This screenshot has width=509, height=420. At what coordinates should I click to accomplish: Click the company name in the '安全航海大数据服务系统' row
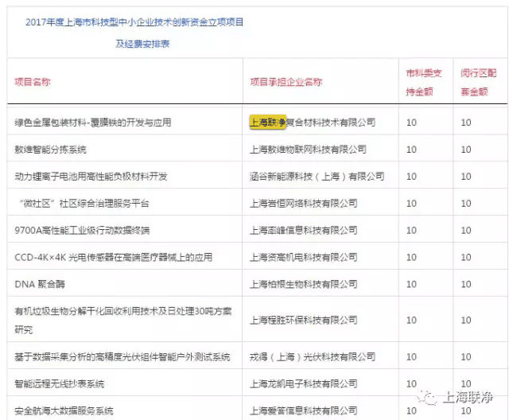coord(303,410)
